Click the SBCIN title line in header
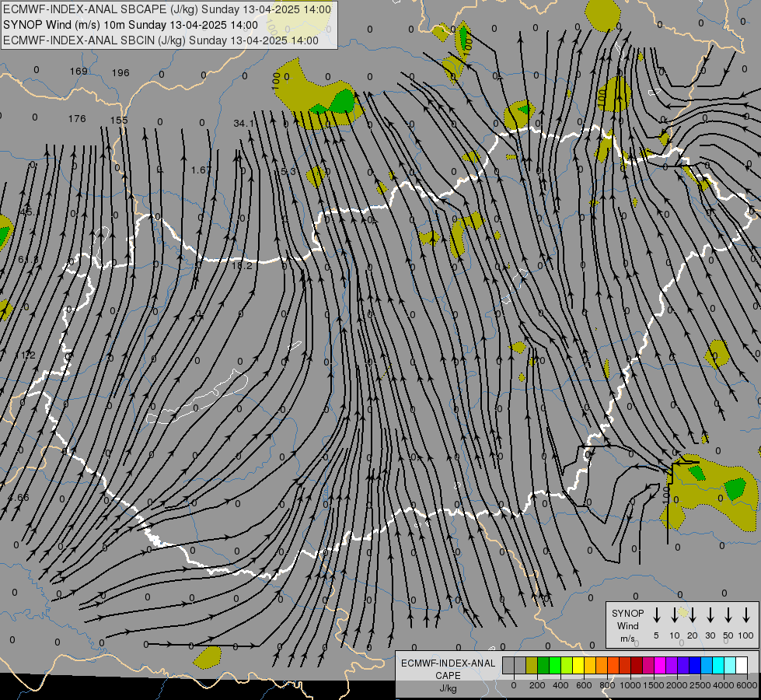Screen dimensions: 761x700 (161, 40)
